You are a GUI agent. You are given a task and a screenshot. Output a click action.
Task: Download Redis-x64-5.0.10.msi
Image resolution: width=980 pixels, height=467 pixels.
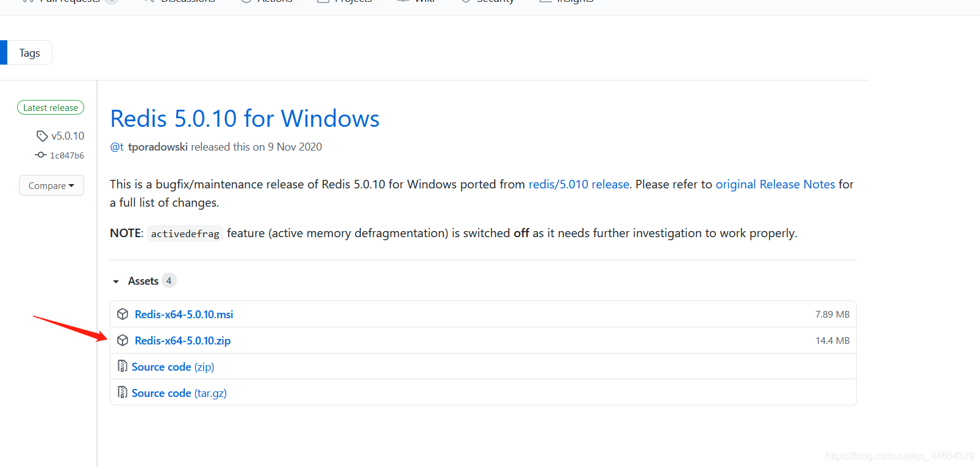coord(184,315)
